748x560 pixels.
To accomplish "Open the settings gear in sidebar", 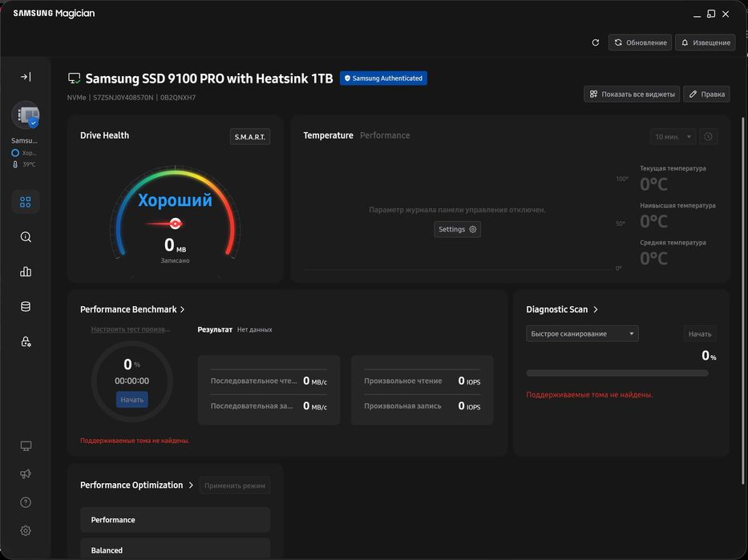I will point(26,530).
